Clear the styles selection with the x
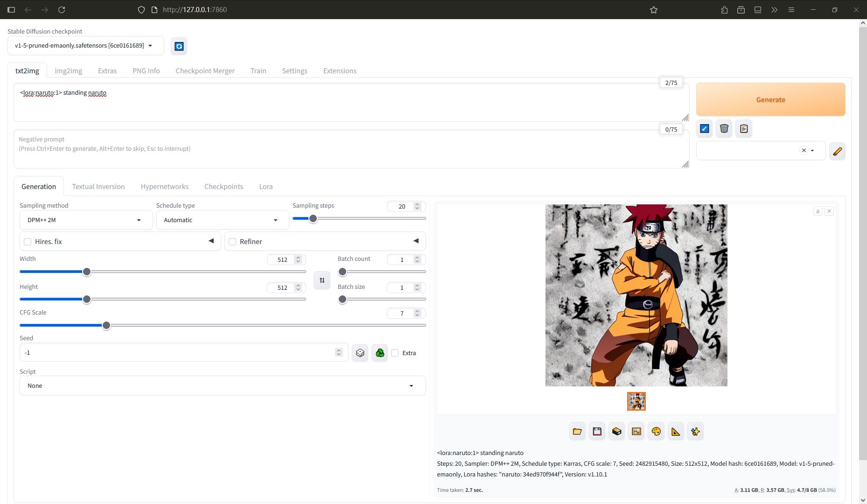This screenshot has height=504, width=867. pos(804,150)
